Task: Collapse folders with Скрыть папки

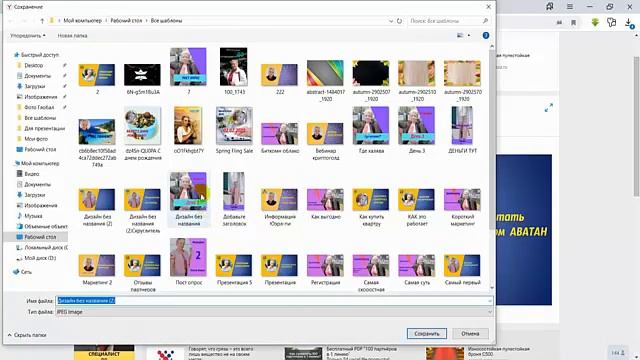Action: [27, 335]
